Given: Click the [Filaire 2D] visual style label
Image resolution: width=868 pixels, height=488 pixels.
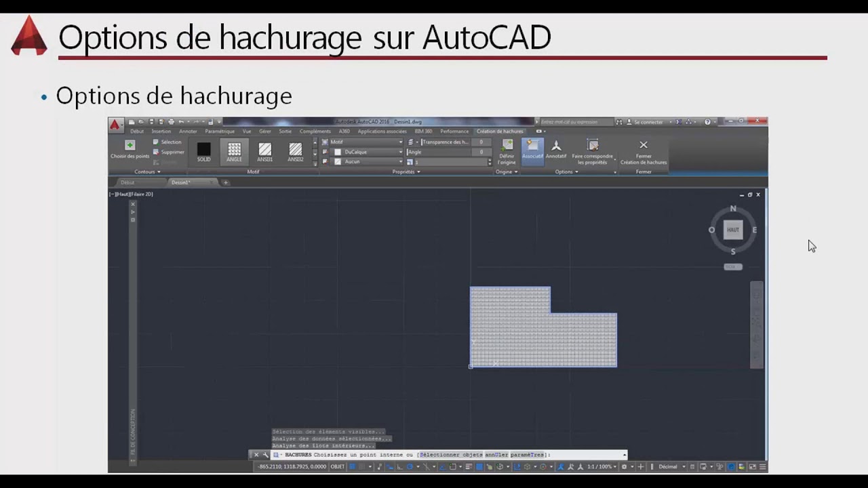Looking at the screenshot, I should [x=141, y=195].
